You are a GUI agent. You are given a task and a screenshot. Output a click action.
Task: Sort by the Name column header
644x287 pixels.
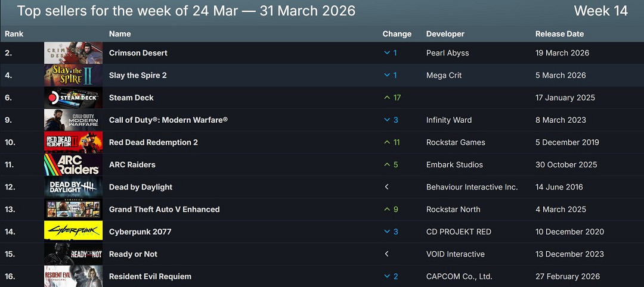point(120,34)
